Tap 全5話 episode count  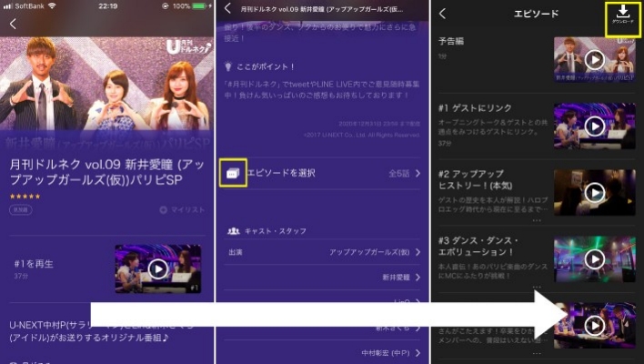pyautogui.click(x=398, y=174)
